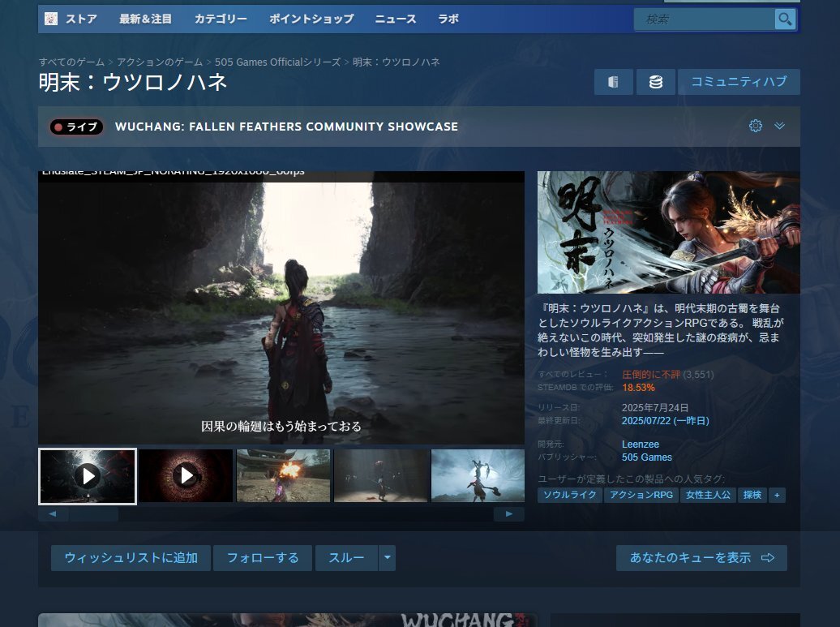Viewport: 840px width, 627px height.
Task: Open the ポイントショップ tab
Action: 311,19
